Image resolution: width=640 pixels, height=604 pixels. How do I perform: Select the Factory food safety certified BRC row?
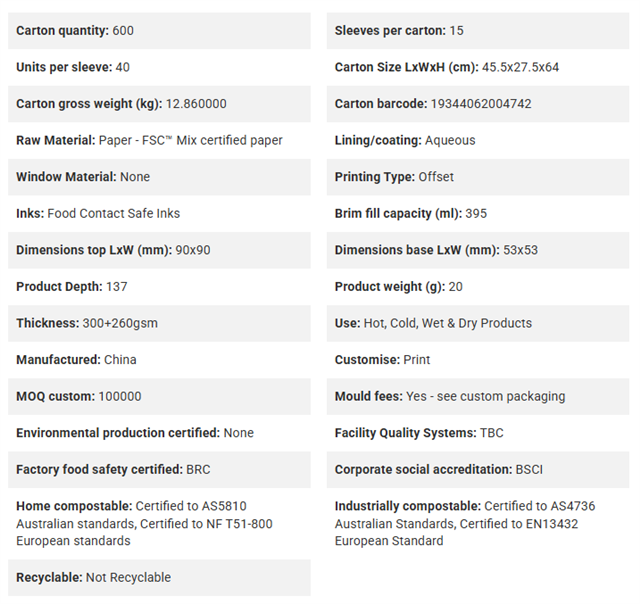[x=159, y=469]
